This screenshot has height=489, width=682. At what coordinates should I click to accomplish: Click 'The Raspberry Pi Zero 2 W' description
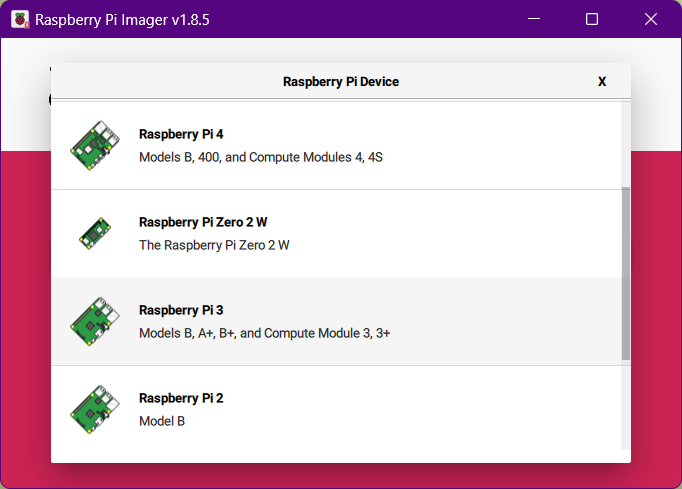click(x=214, y=245)
